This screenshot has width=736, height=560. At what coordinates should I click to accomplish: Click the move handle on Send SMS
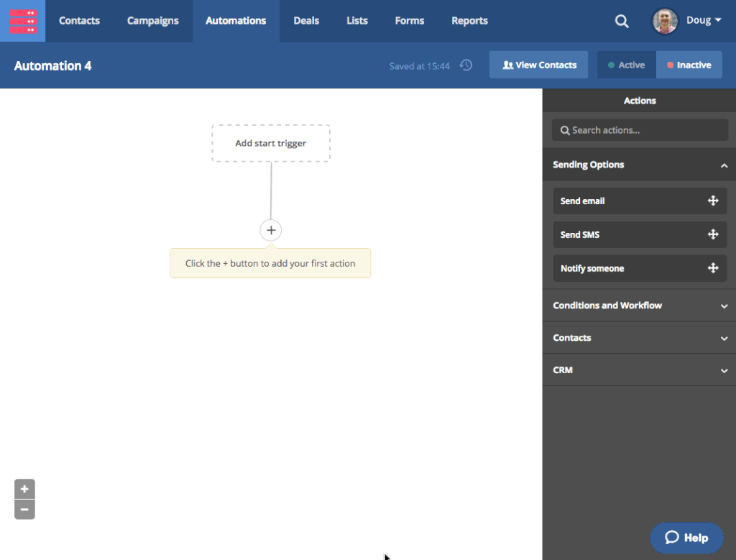(x=713, y=234)
